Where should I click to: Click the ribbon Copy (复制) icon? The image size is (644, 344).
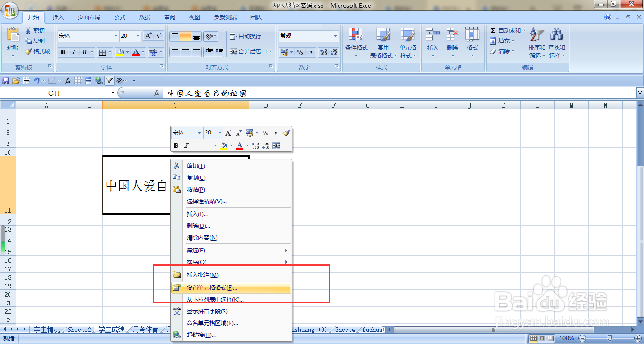pos(28,41)
